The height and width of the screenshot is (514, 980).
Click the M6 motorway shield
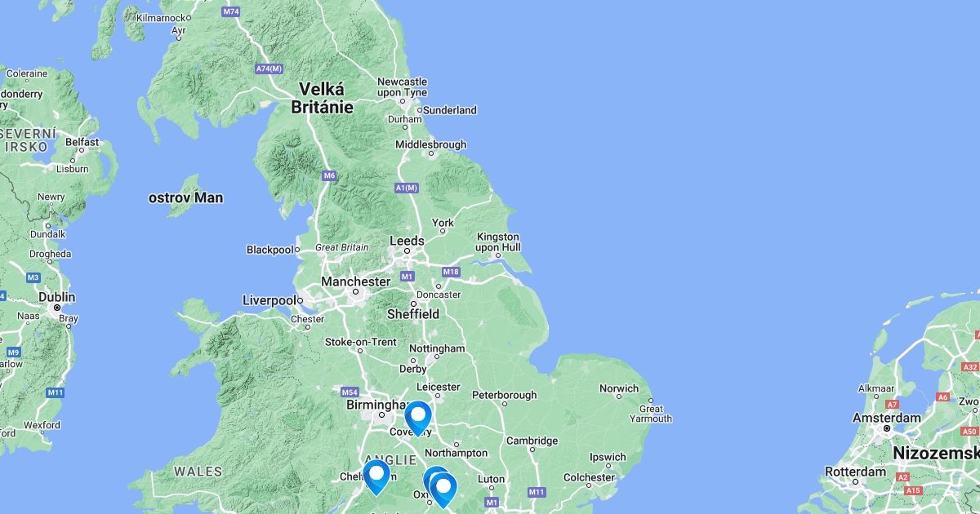click(329, 175)
